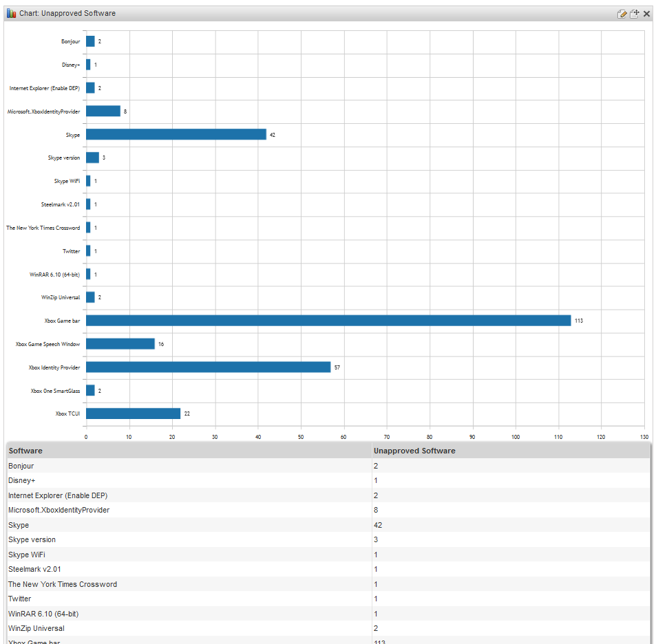Click the Xbox Game Speech Window bar
The height and width of the screenshot is (644, 656).
click(x=120, y=344)
